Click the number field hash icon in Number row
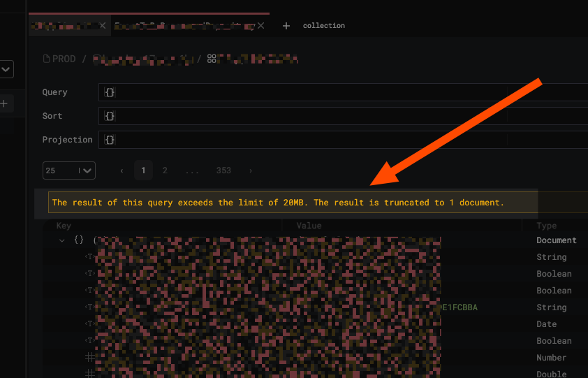Screen dimensions: 588x378 90,357
